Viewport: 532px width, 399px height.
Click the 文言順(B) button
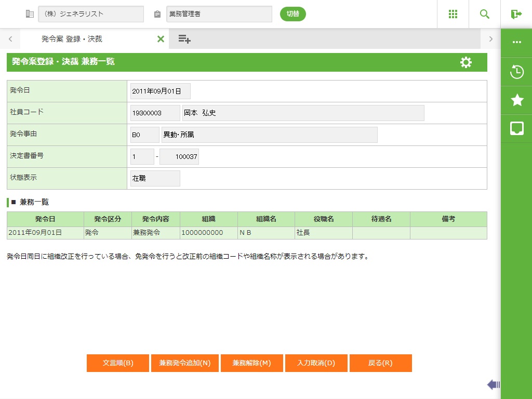[118, 363]
